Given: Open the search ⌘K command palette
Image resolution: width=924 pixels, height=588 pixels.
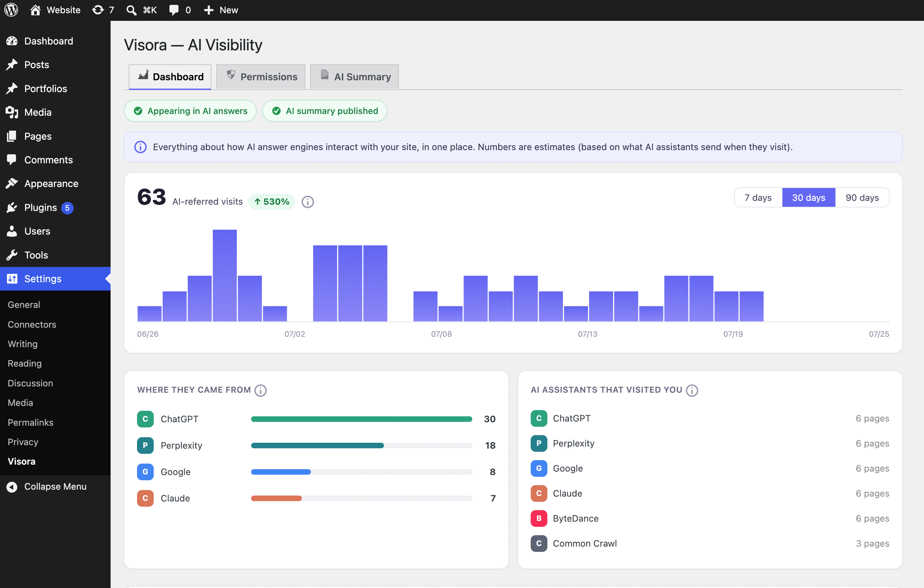Looking at the screenshot, I should [142, 10].
